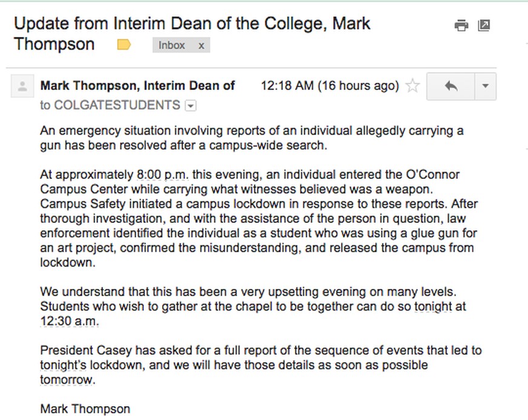The image size is (528, 420).
Task: Toggle the yellow importance marker
Action: (123, 45)
